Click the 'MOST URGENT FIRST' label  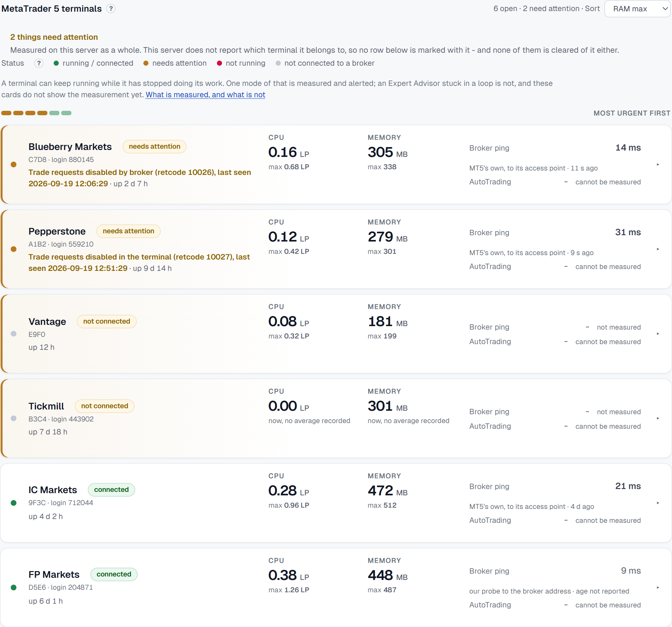[x=632, y=113]
